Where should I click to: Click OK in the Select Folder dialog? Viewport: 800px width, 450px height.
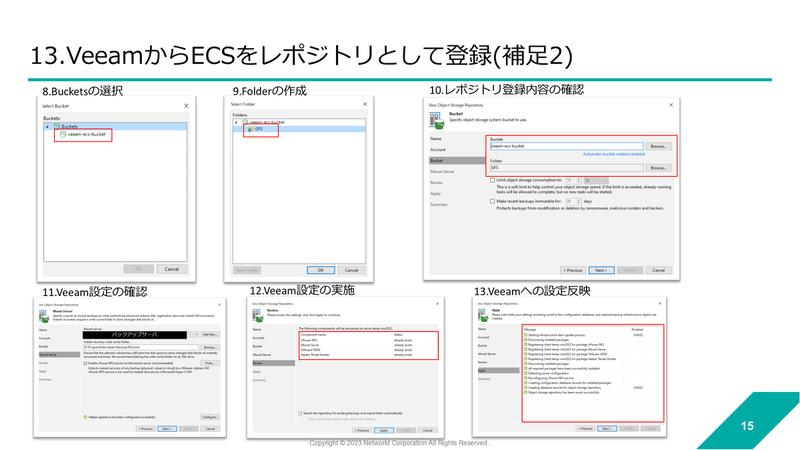(x=321, y=270)
